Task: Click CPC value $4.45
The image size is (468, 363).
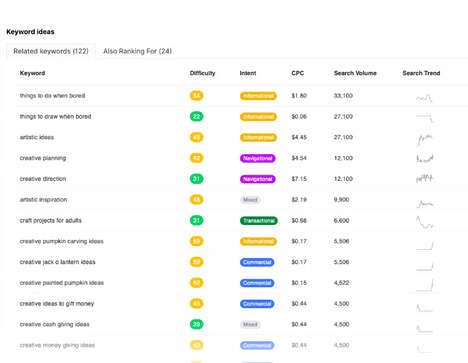Action: 299,137
